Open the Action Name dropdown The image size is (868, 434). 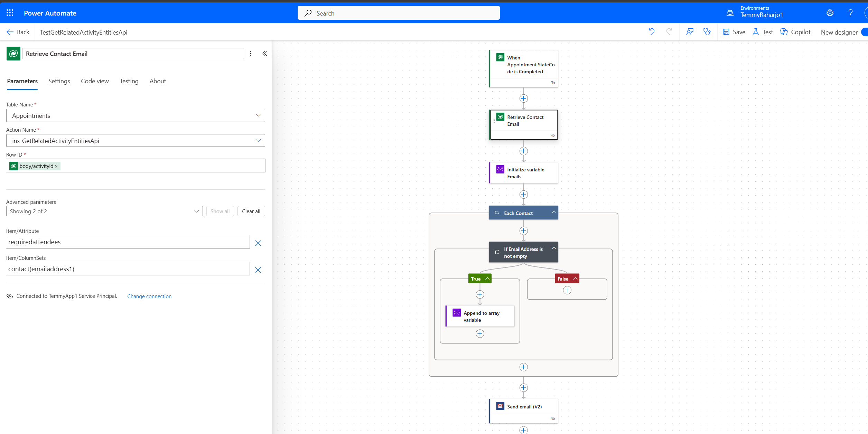click(136, 141)
